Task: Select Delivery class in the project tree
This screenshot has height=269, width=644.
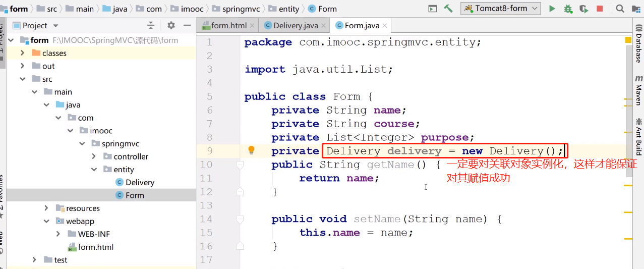Action: (x=140, y=182)
